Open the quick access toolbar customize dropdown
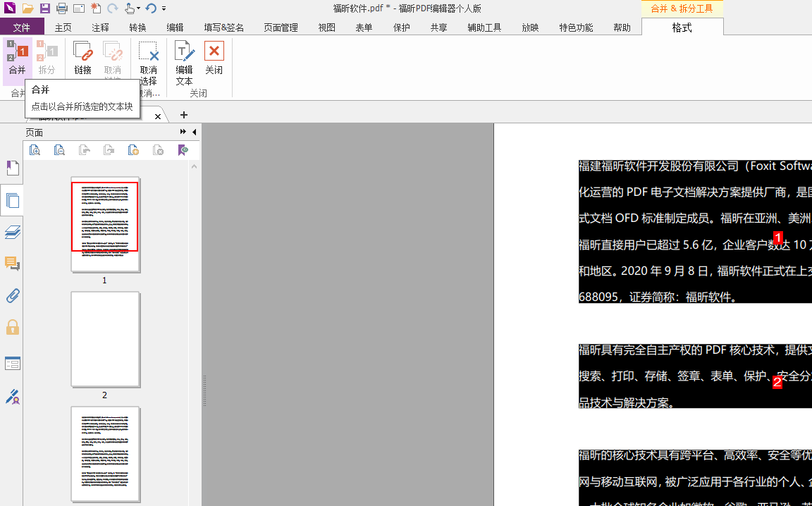Image resolution: width=812 pixels, height=506 pixels. pos(164,8)
